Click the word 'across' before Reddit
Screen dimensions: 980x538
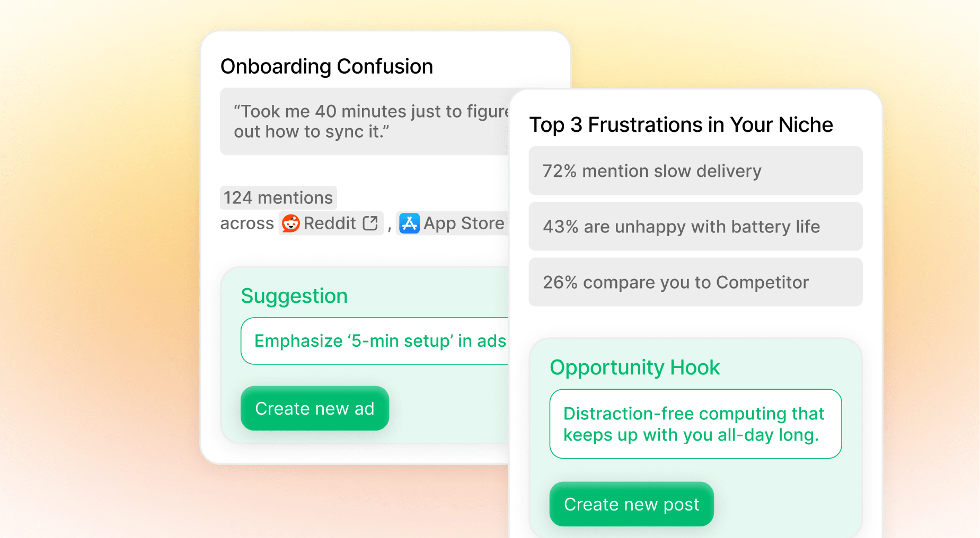click(x=247, y=223)
